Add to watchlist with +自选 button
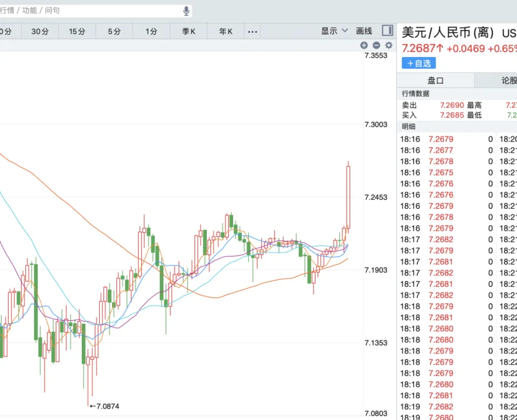 418,63
